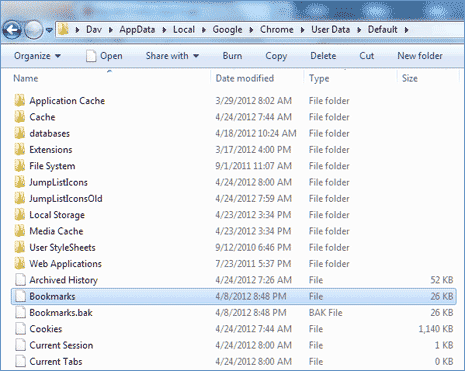
Task: Select the Bookmarks file icon
Action: (x=20, y=296)
